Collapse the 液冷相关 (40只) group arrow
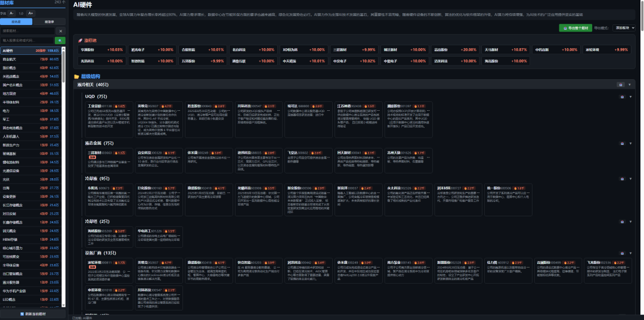 (630, 85)
